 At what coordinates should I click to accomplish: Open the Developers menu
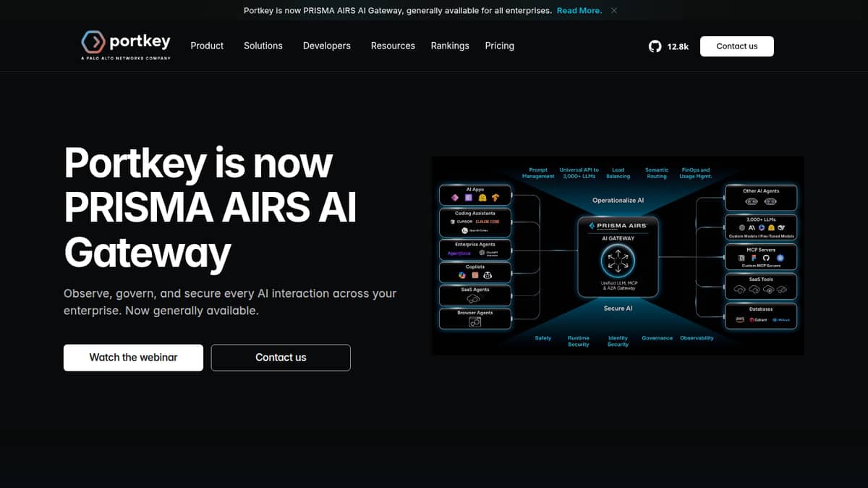(327, 46)
